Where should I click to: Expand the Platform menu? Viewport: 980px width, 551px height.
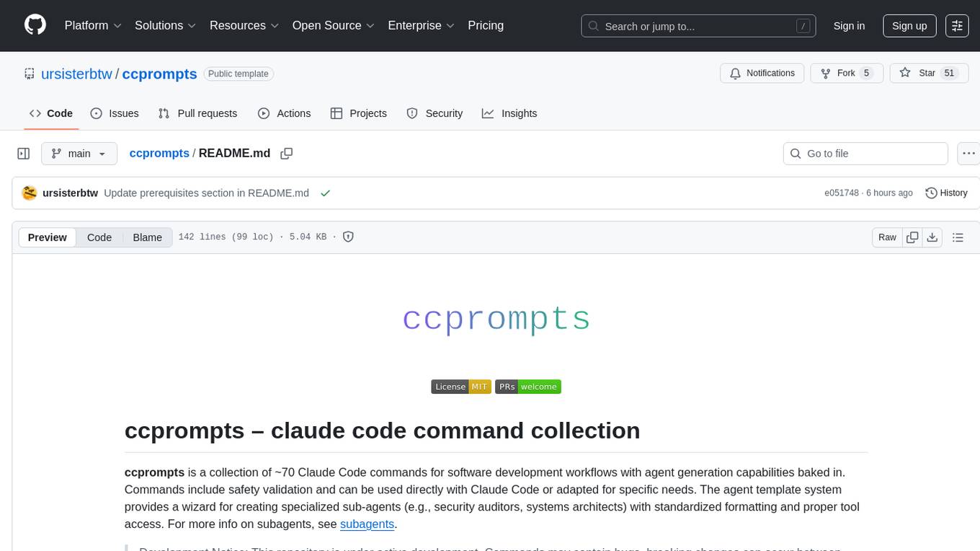click(x=93, y=25)
